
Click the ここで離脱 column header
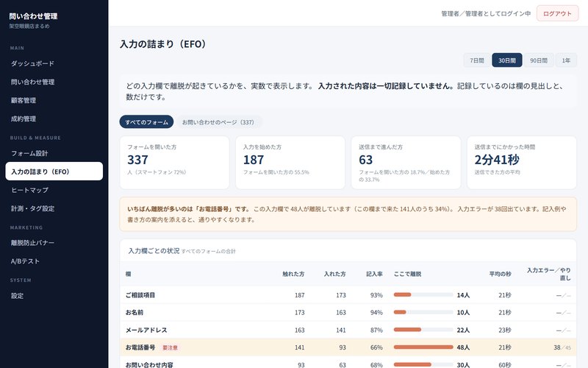[x=407, y=274]
